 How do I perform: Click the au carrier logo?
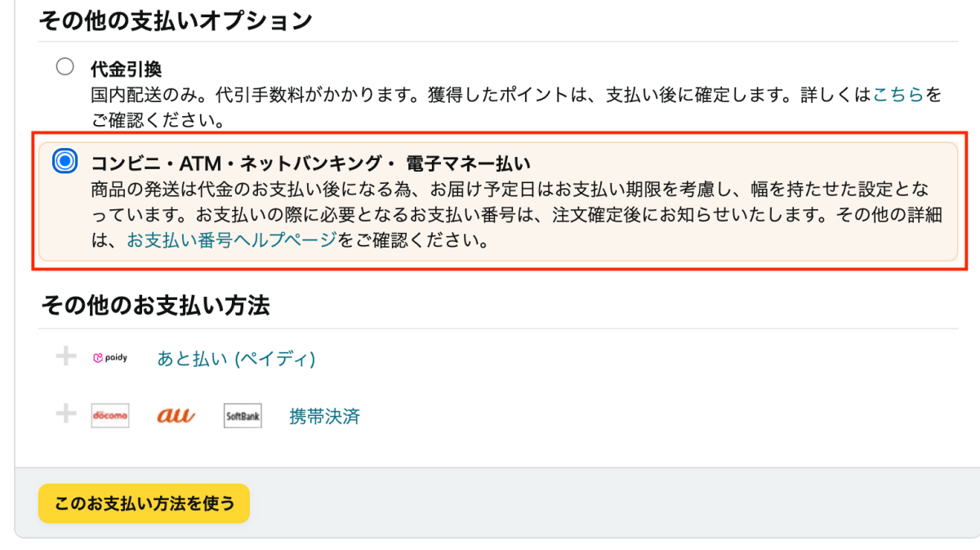pos(176,416)
